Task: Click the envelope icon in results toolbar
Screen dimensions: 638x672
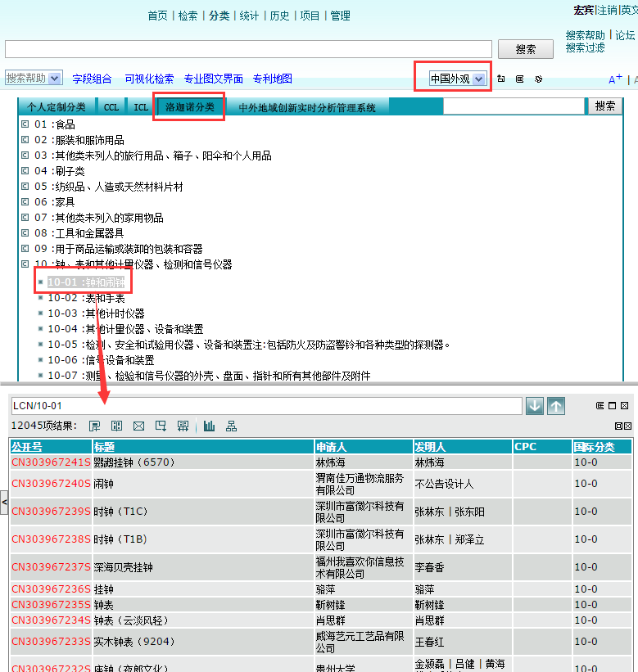Action: tap(138, 426)
